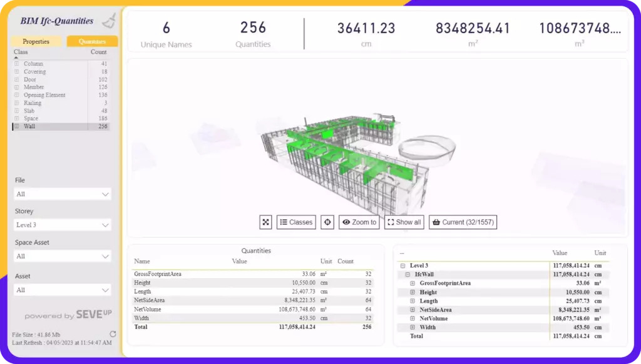
Task: Open the File dropdown
Action: [x=63, y=195]
